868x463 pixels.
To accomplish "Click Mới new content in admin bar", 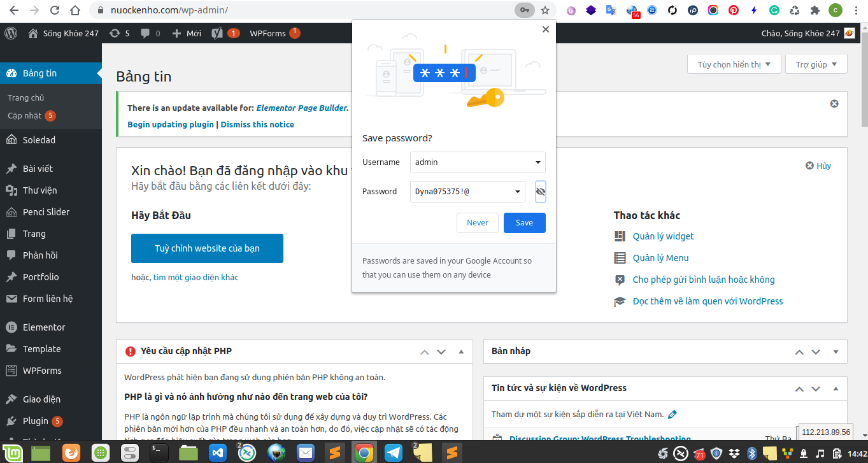I will click(x=187, y=33).
